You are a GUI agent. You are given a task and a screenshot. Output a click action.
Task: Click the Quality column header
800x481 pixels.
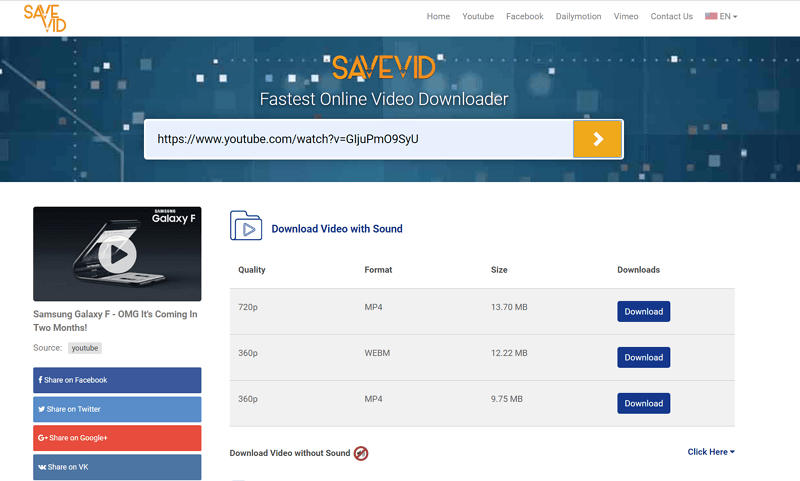252,270
